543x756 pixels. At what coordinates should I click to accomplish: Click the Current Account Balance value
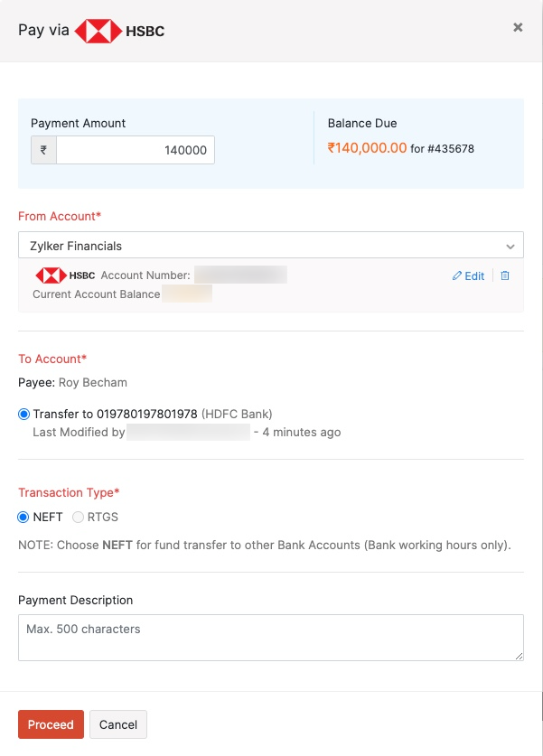[186, 294]
